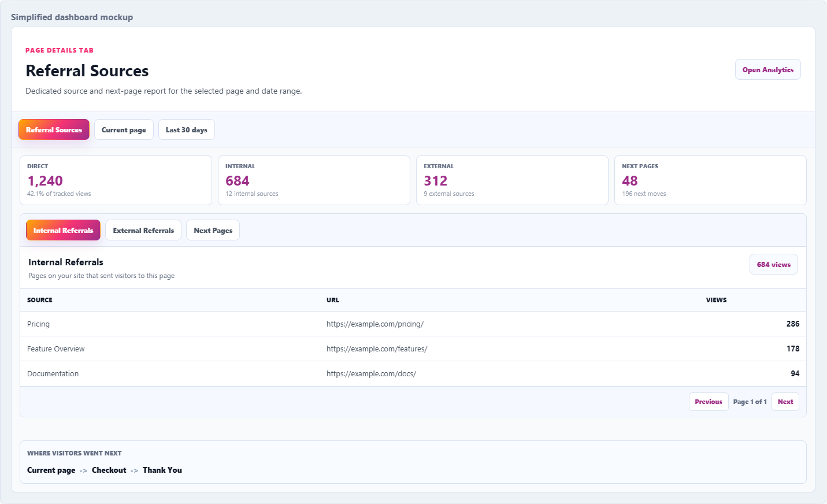Click the WHERE VISITORS WENT NEXT label

[x=75, y=453]
